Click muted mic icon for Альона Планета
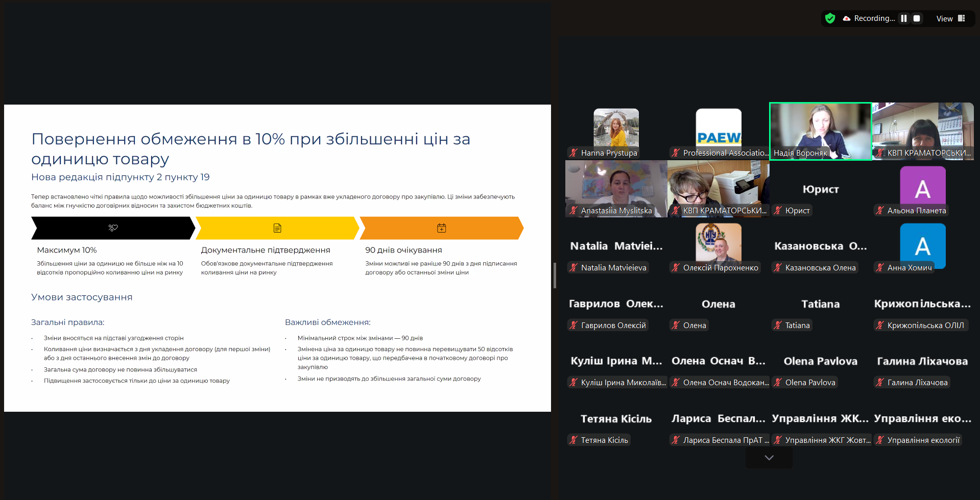Image resolution: width=980 pixels, height=500 pixels. pos(880,210)
